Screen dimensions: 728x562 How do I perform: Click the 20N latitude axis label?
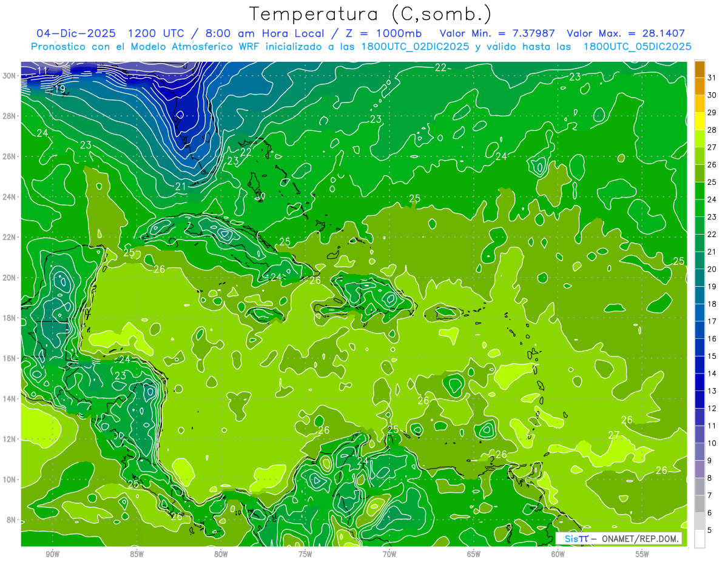point(9,278)
